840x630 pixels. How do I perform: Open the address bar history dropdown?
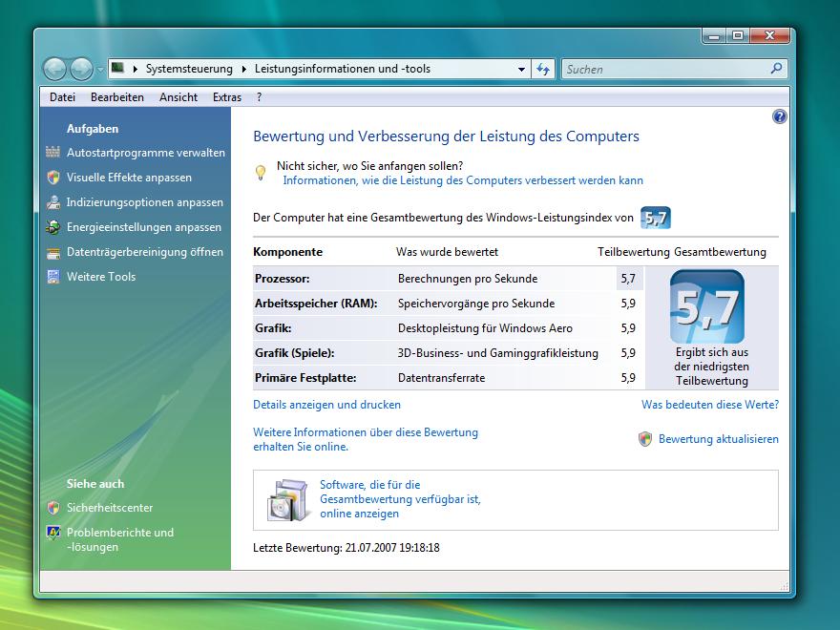pyautogui.click(x=521, y=69)
